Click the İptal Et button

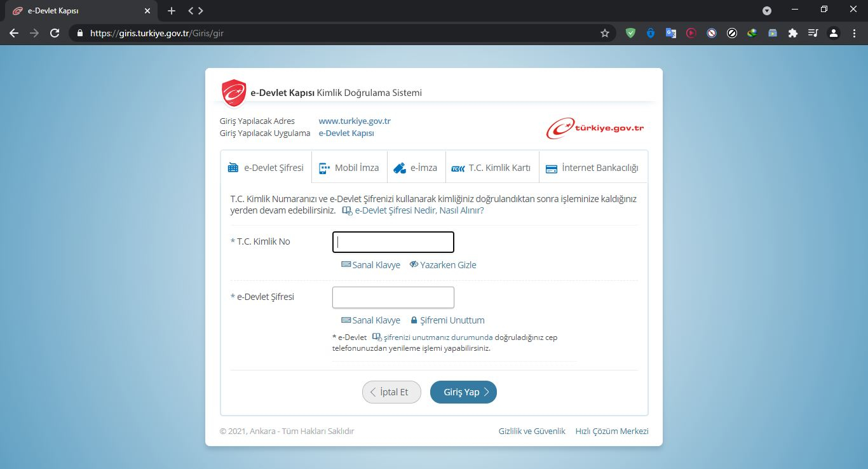point(391,392)
